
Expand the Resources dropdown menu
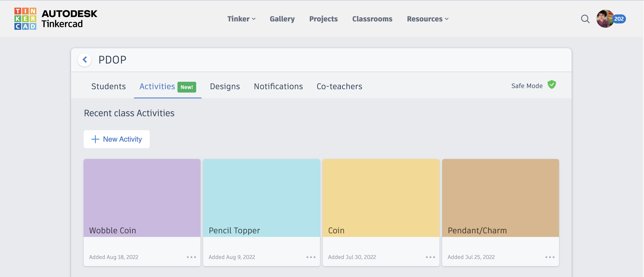428,19
